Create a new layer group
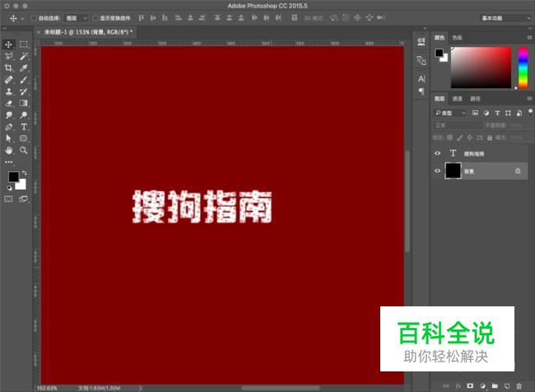The height and width of the screenshot is (392, 535). tap(495, 386)
